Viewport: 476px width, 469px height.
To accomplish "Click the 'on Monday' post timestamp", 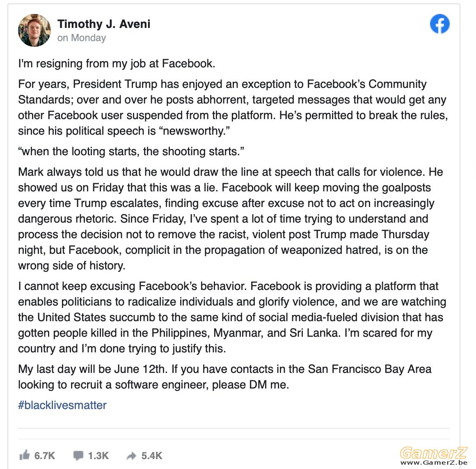I will [82, 38].
